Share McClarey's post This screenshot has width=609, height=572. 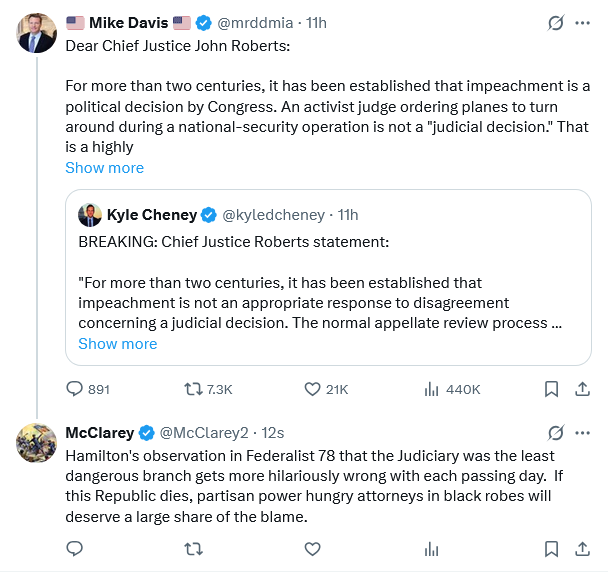(583, 548)
